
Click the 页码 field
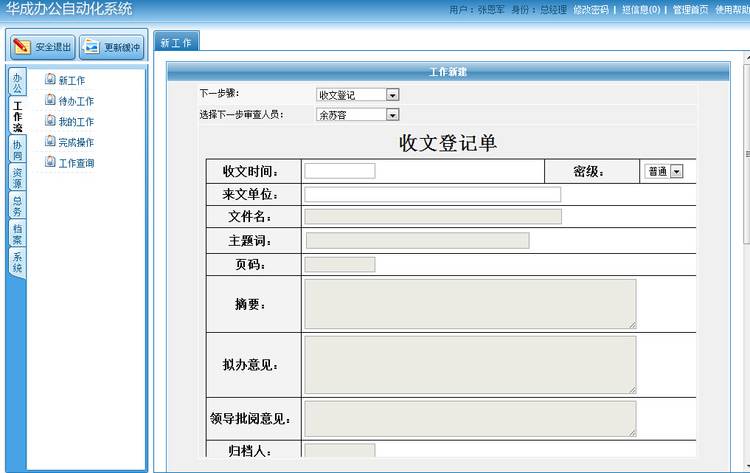tap(340, 264)
